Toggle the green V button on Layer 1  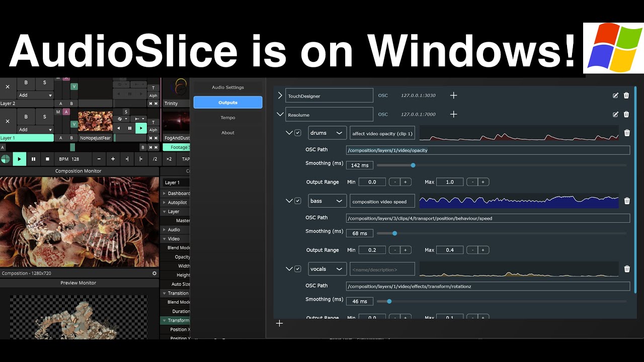(x=74, y=124)
